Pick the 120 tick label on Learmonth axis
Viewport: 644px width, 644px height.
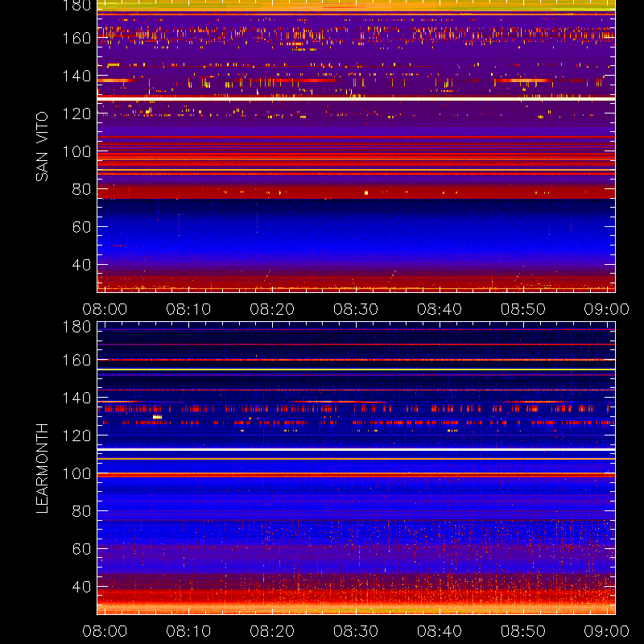pos(76,436)
